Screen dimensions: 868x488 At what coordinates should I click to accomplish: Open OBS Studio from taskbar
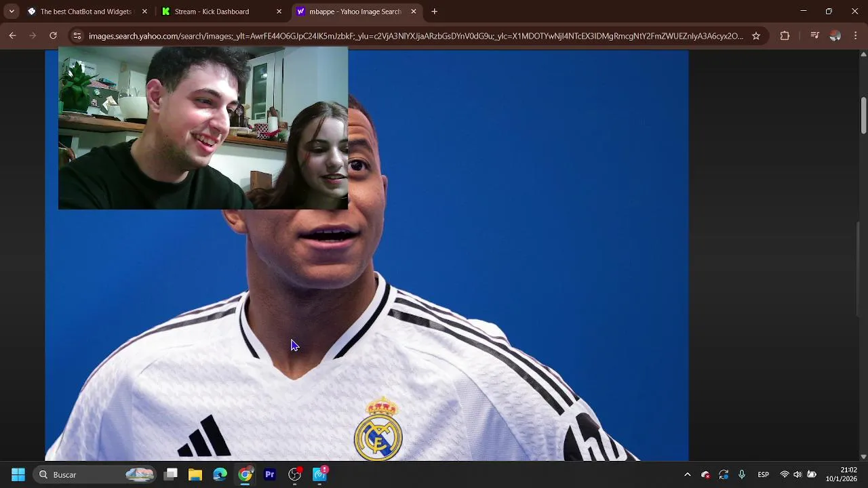295,474
